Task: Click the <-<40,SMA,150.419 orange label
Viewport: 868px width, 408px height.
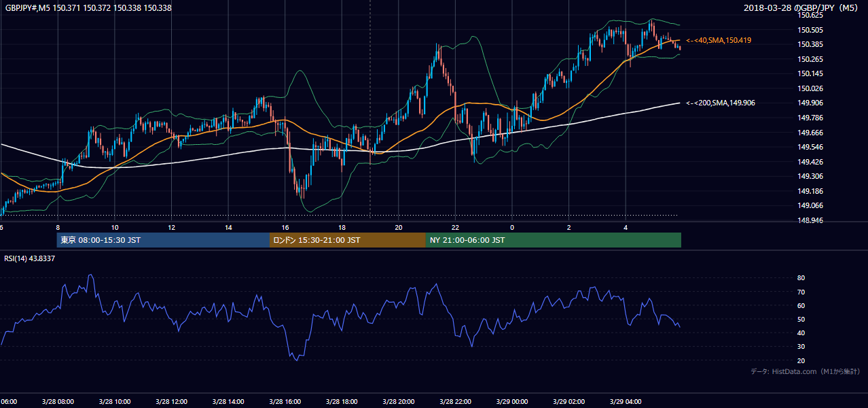Action: 719,41
